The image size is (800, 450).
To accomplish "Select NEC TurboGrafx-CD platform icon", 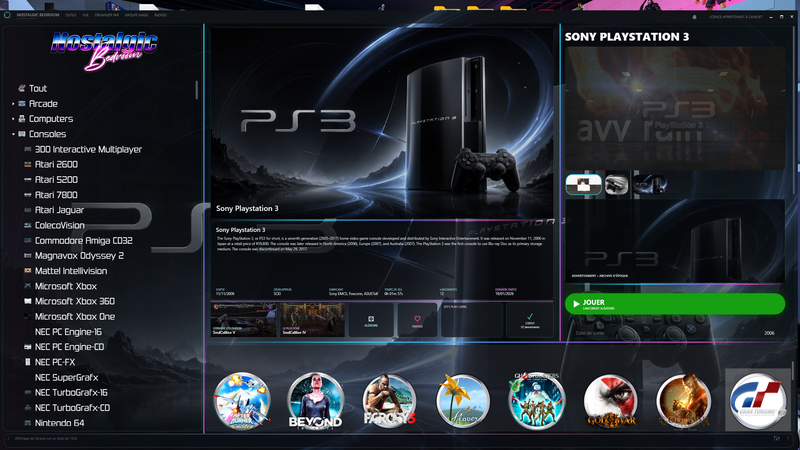I will [28, 408].
